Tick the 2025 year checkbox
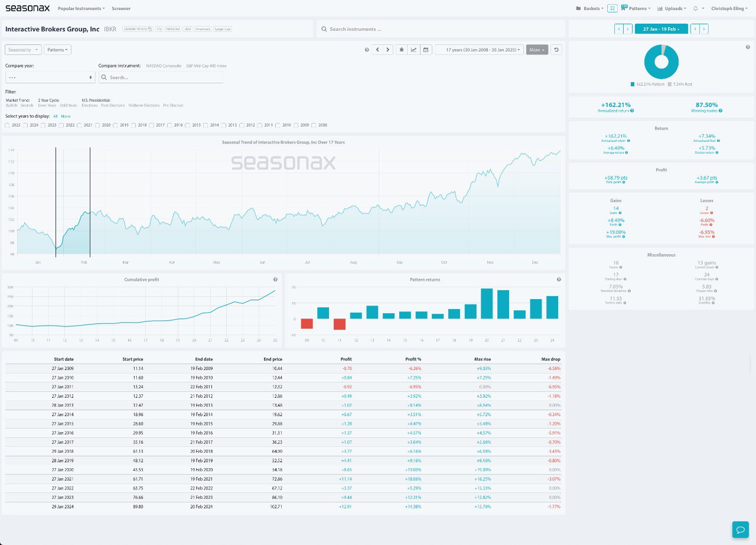 coord(7,125)
